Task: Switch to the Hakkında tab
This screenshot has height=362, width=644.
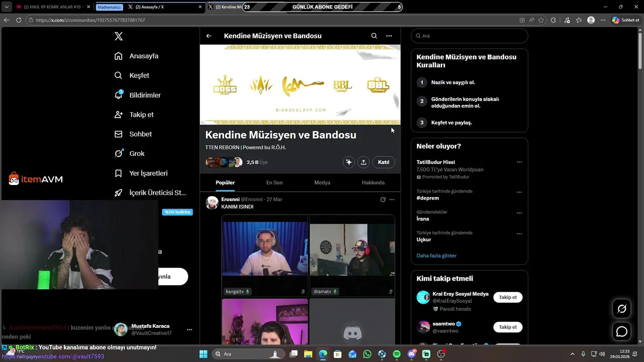Action: click(373, 183)
